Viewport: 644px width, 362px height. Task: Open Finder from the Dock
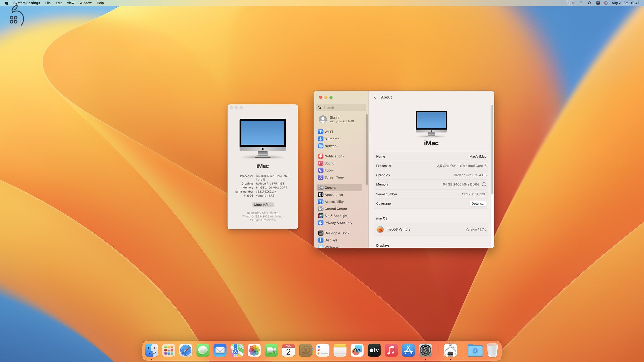tap(151, 350)
